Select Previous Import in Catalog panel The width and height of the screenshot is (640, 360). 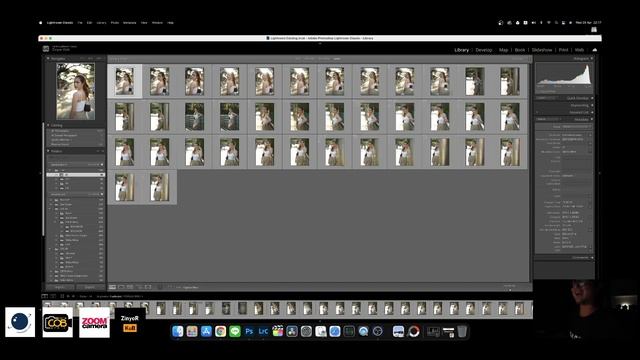pyautogui.click(x=76, y=144)
